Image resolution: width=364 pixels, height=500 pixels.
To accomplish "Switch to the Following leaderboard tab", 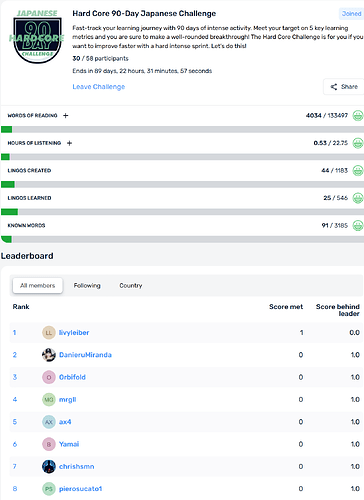I will coord(87,286).
